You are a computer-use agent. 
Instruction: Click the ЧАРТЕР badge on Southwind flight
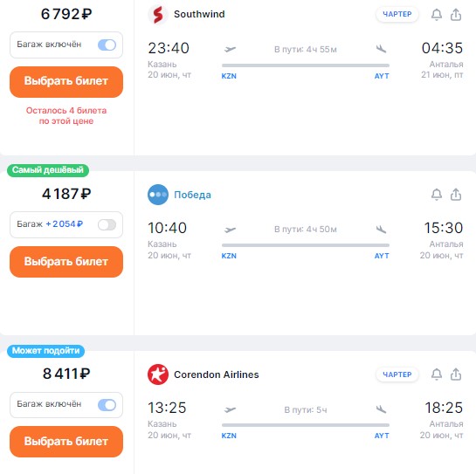[x=397, y=14]
